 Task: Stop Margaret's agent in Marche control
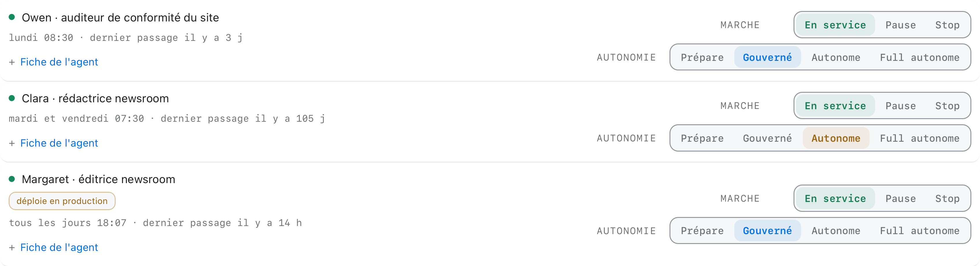947,198
